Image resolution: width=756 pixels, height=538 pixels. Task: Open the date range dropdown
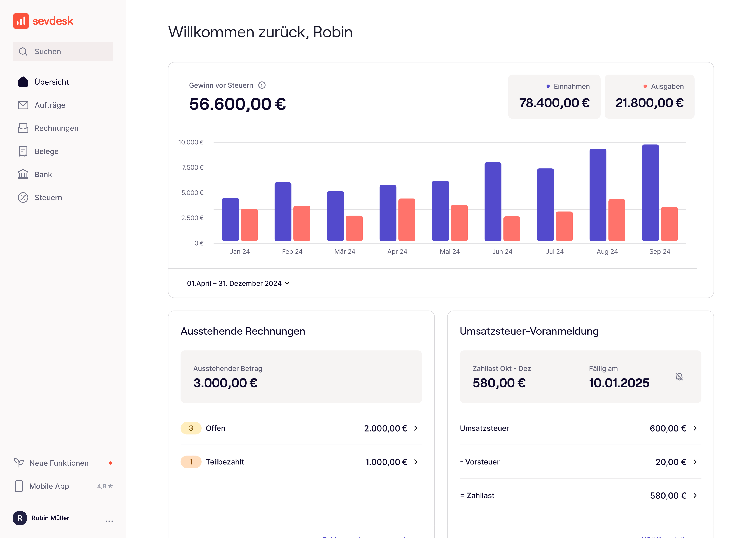pyautogui.click(x=238, y=283)
